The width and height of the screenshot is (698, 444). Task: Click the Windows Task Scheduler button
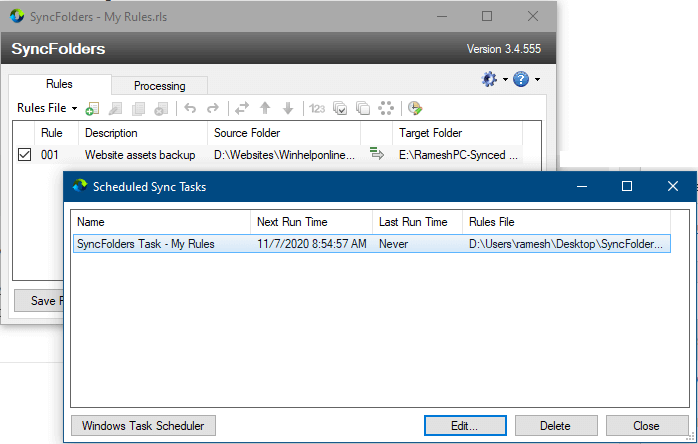[x=143, y=426]
